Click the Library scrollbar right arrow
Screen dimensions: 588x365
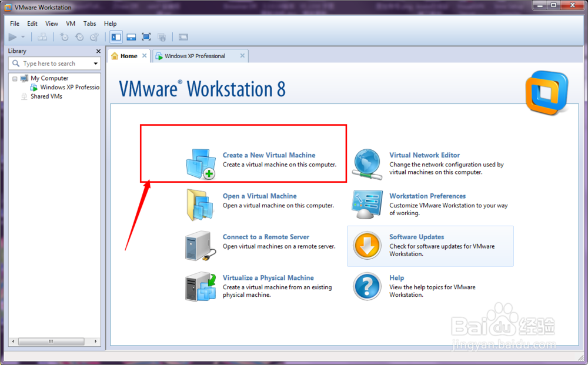pos(96,341)
